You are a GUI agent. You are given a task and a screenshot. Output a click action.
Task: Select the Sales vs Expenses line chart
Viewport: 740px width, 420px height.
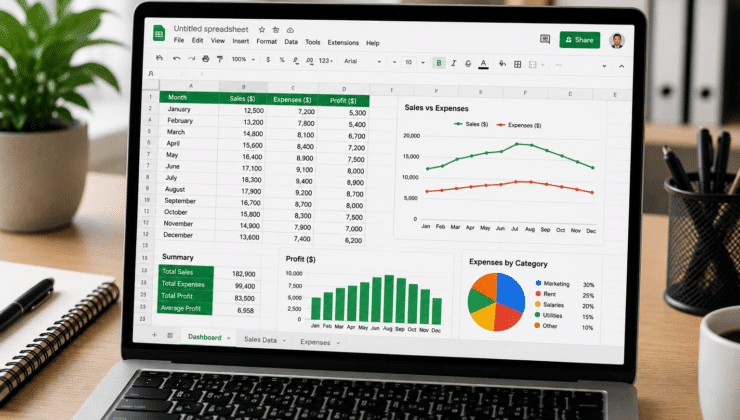(x=499, y=171)
